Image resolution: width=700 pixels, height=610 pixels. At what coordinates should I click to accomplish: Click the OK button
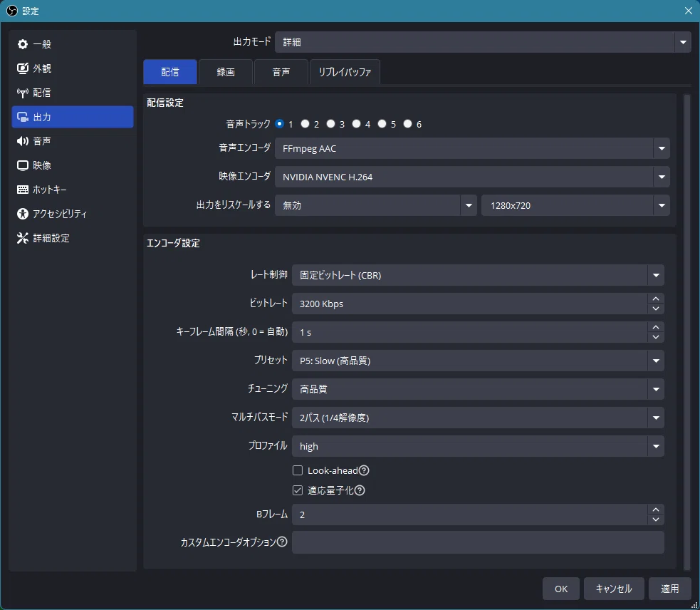(x=561, y=589)
